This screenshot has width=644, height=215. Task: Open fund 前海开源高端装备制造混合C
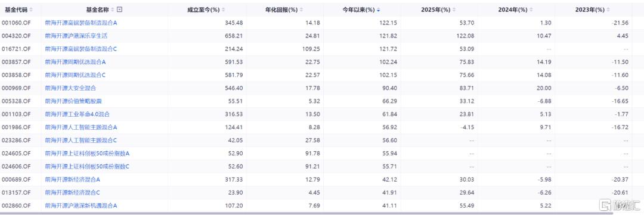81,49
